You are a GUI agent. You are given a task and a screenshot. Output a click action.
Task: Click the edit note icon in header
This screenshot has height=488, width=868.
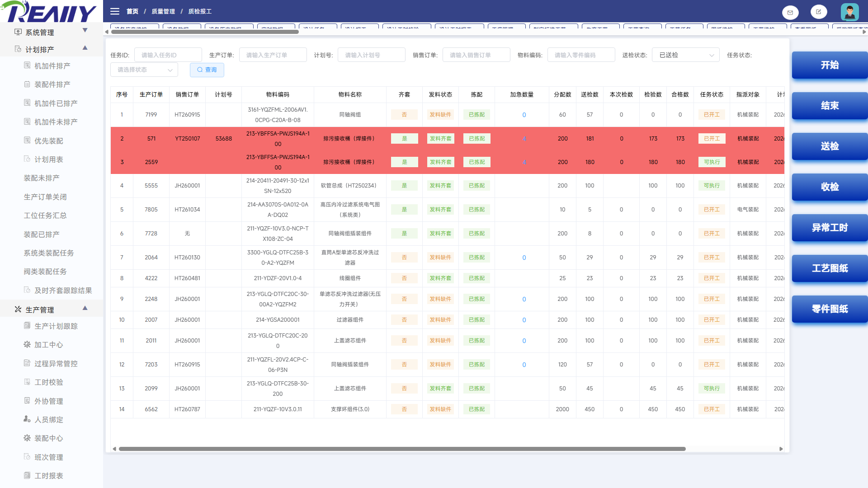tap(819, 12)
